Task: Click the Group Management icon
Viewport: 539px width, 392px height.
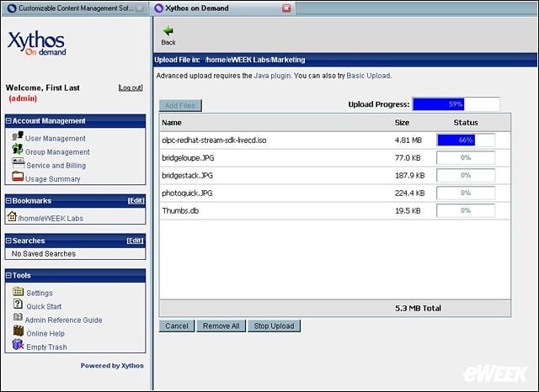Action: [18, 149]
